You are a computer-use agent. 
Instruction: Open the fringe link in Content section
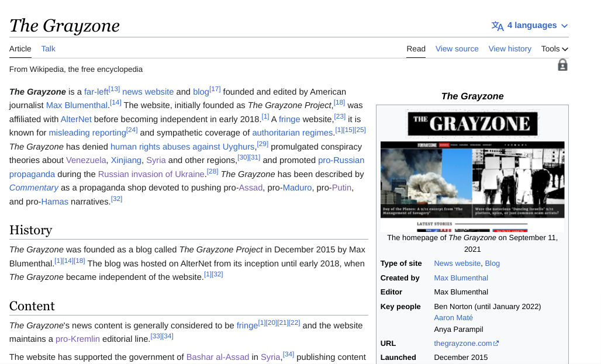[247, 325]
